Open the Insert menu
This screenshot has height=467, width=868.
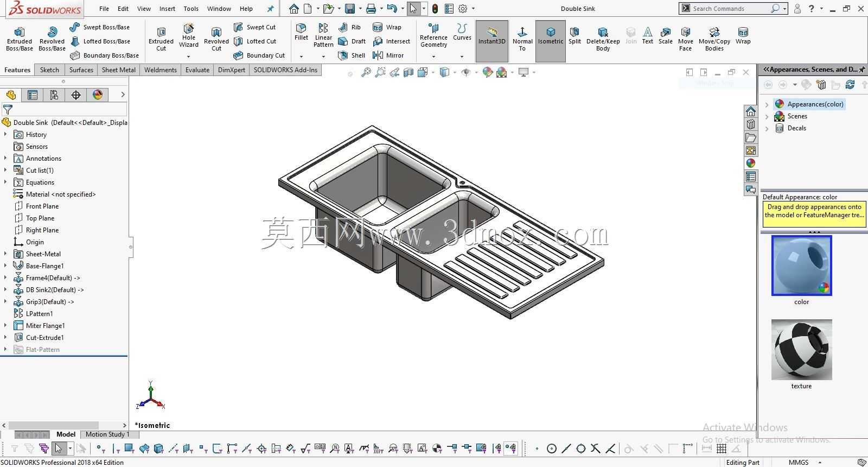167,9
